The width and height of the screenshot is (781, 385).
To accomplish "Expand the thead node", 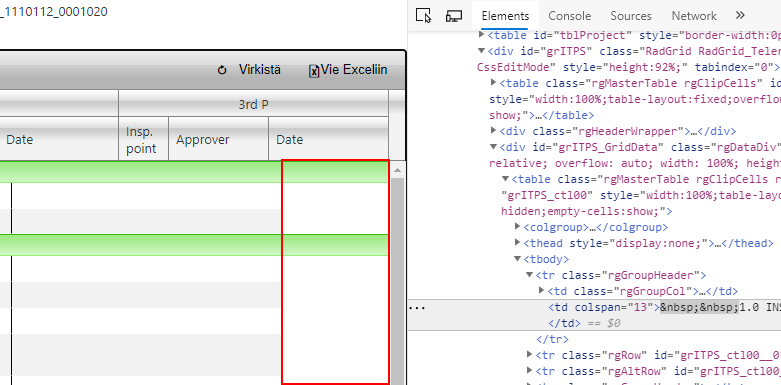I will 518,243.
